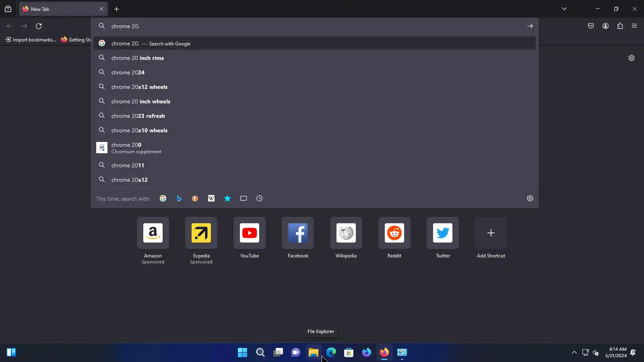This screenshot has width=644, height=362.
Task: Choose suggestion 'chrome 20 inch rims'
Action: pyautogui.click(x=315, y=58)
